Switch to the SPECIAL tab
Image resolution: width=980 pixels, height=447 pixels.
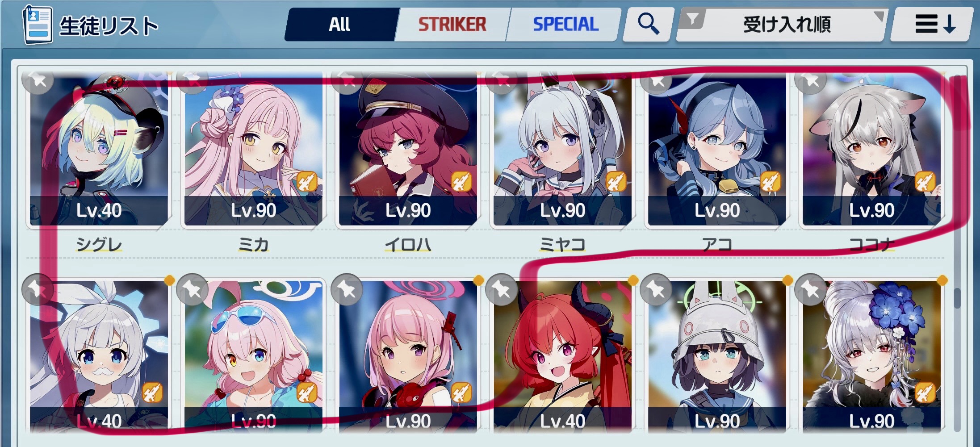point(565,24)
